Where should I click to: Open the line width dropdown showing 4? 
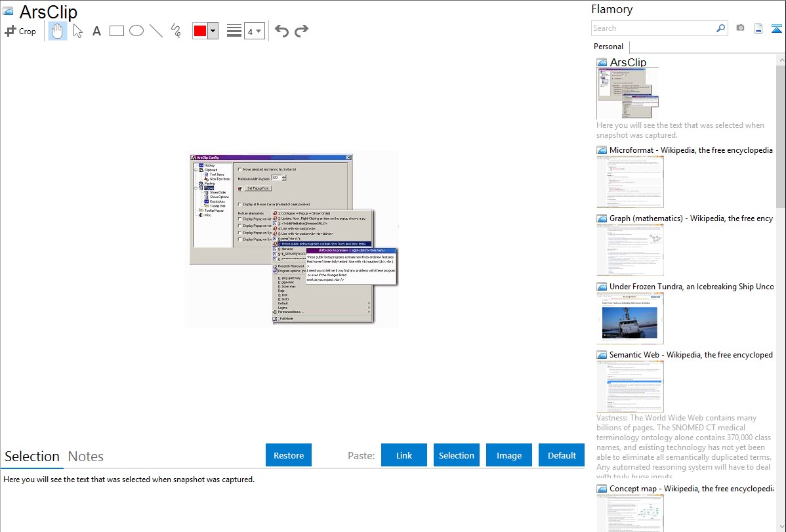(x=254, y=31)
